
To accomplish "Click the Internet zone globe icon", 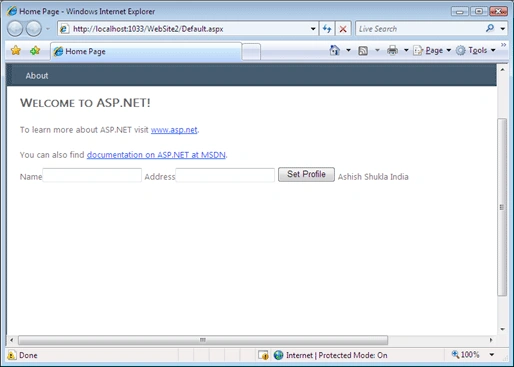I will (278, 355).
